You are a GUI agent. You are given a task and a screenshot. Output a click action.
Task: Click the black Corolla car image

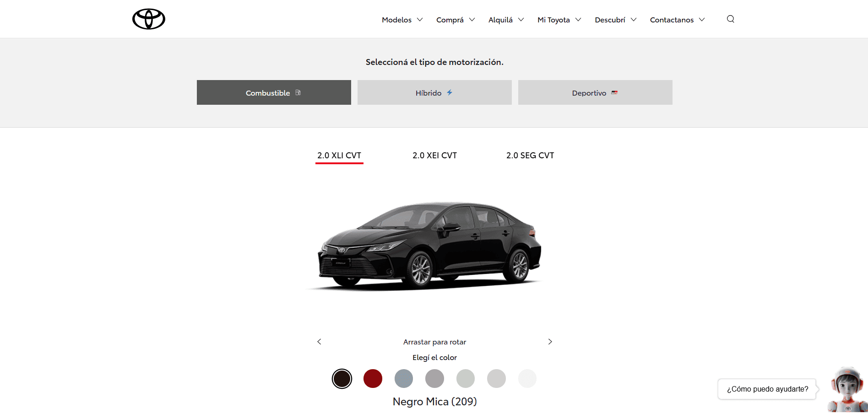point(429,246)
